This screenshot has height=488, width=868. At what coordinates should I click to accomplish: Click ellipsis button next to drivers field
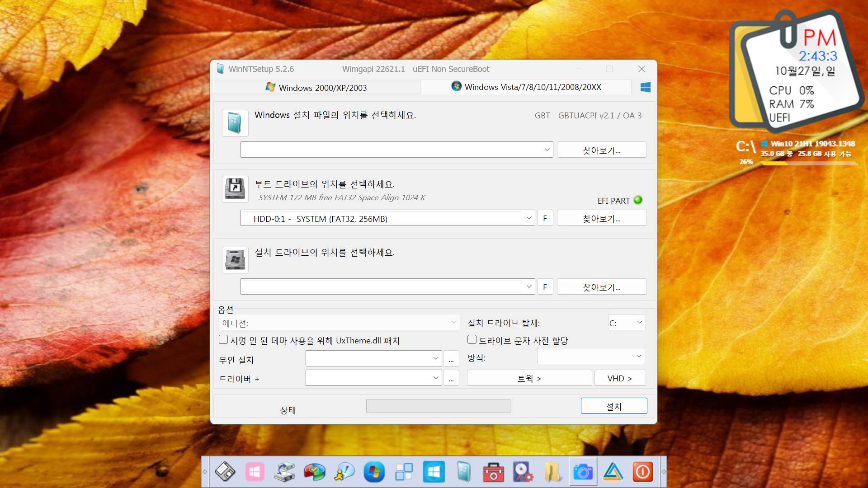451,378
